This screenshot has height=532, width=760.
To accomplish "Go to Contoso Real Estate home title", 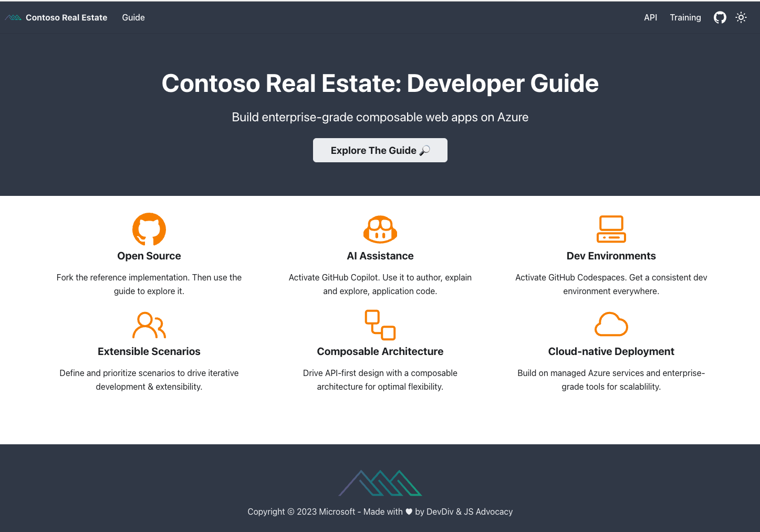I will 66,17.
